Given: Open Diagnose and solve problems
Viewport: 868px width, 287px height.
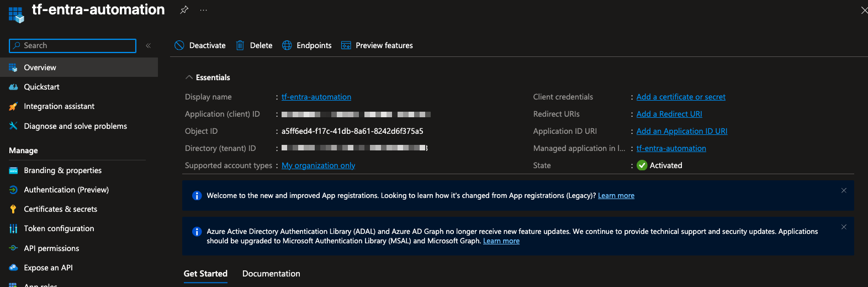Looking at the screenshot, I should 79,126.
